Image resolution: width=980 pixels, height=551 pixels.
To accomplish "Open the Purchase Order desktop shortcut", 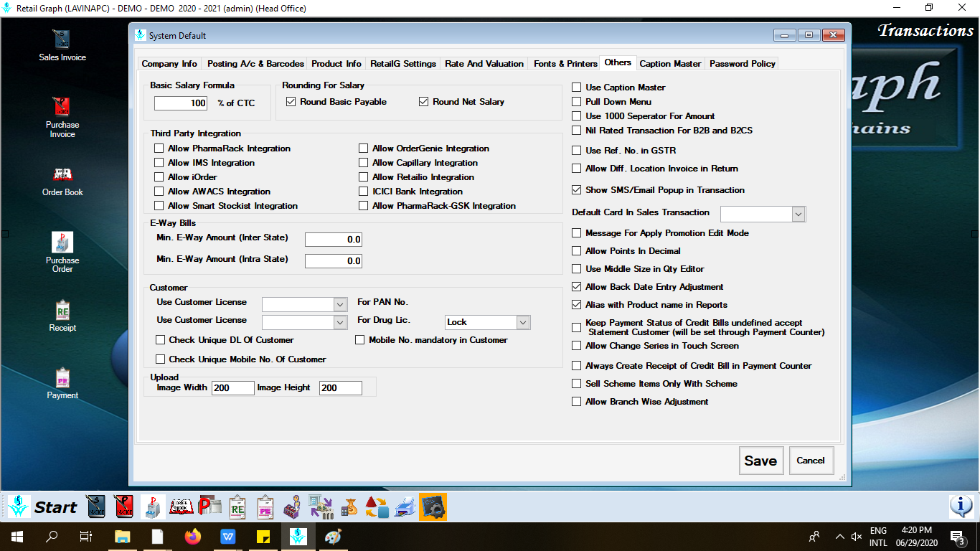I will pyautogui.click(x=62, y=252).
